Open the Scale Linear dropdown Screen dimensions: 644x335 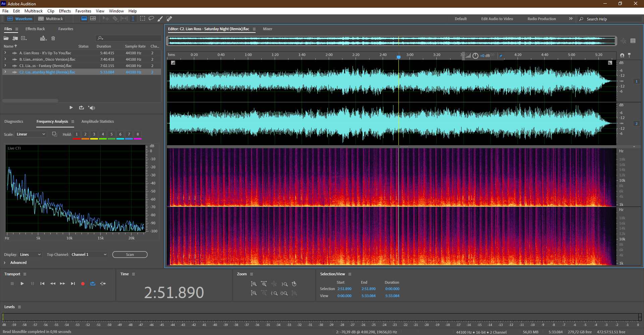(31, 134)
